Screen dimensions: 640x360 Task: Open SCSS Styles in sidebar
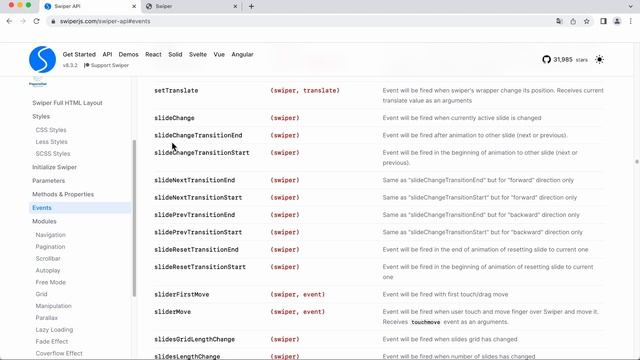53,153
